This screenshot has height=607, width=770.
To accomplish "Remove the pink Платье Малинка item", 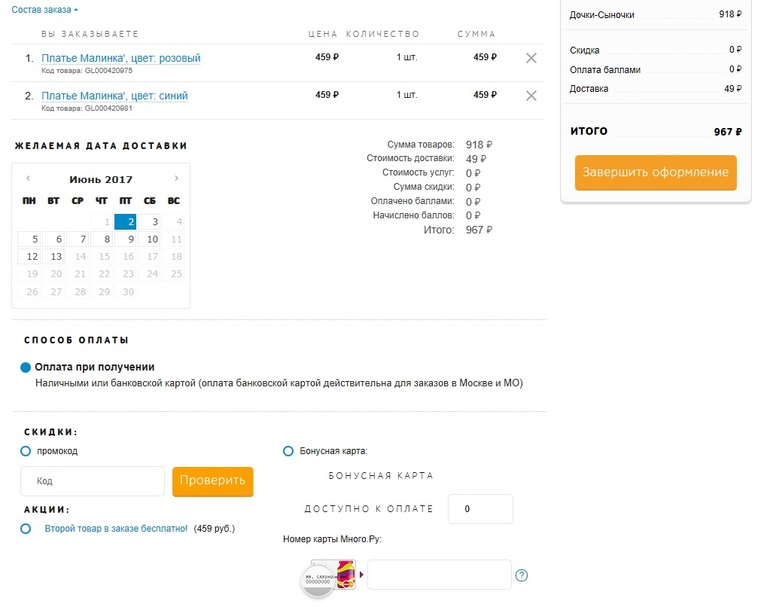I will [531, 58].
